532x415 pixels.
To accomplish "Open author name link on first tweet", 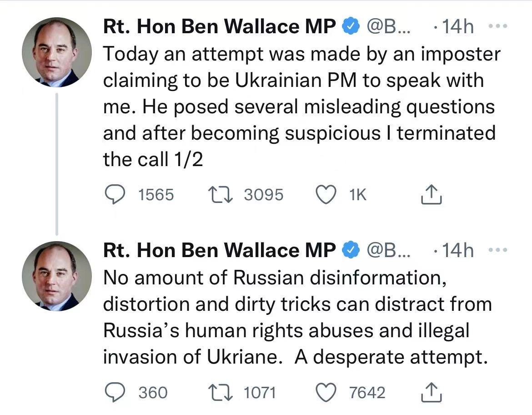I will 219,27.
